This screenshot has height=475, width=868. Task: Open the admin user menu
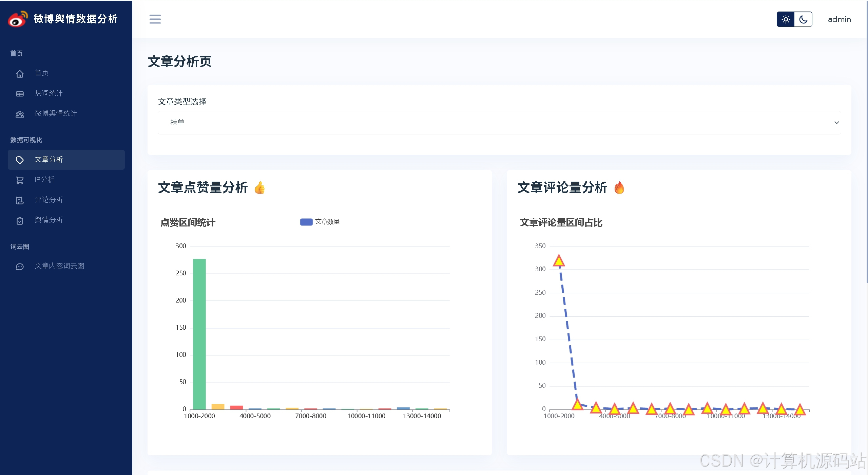[x=839, y=19]
